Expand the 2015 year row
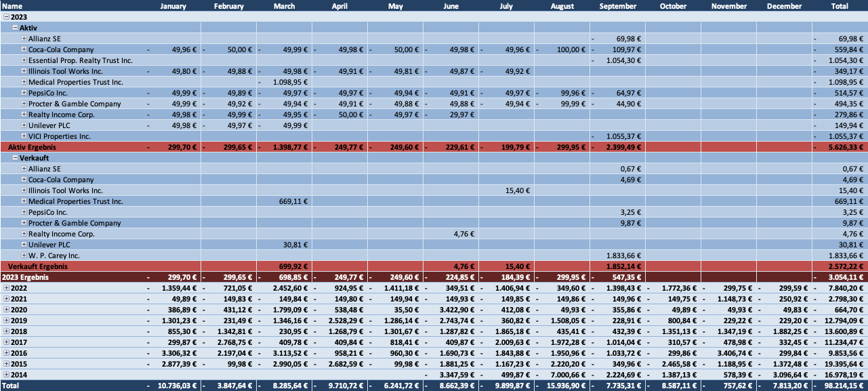868x391 pixels. point(7,364)
